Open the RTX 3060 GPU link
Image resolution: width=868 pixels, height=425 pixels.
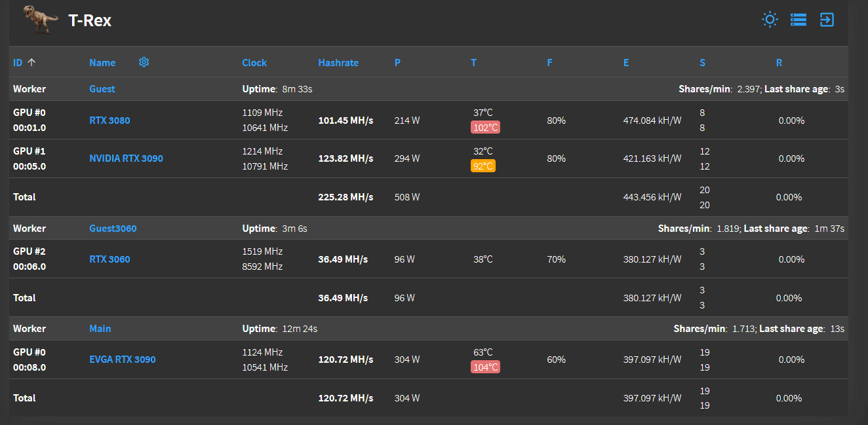[x=109, y=259]
